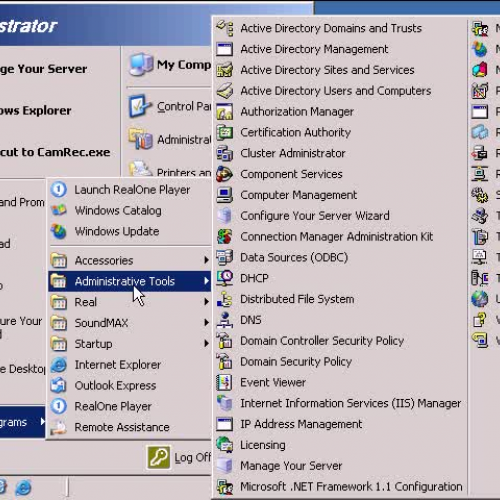Screen dimensions: 500x500
Task: Select Authorization Manager text label
Action: click(297, 112)
